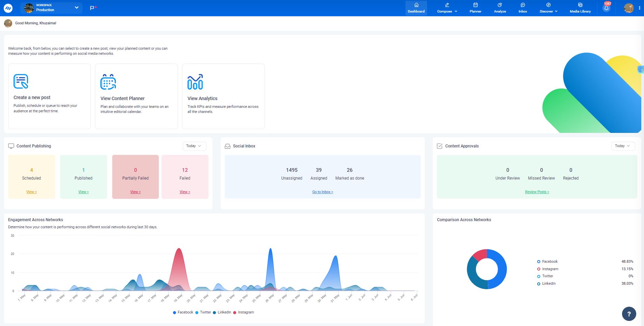Open the flag announcements icon

coord(93,8)
